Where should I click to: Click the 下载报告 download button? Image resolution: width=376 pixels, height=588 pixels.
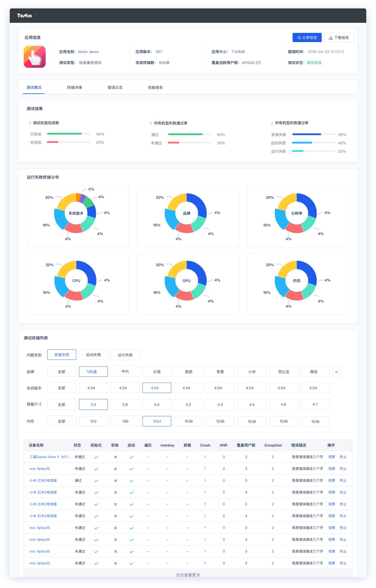[339, 38]
